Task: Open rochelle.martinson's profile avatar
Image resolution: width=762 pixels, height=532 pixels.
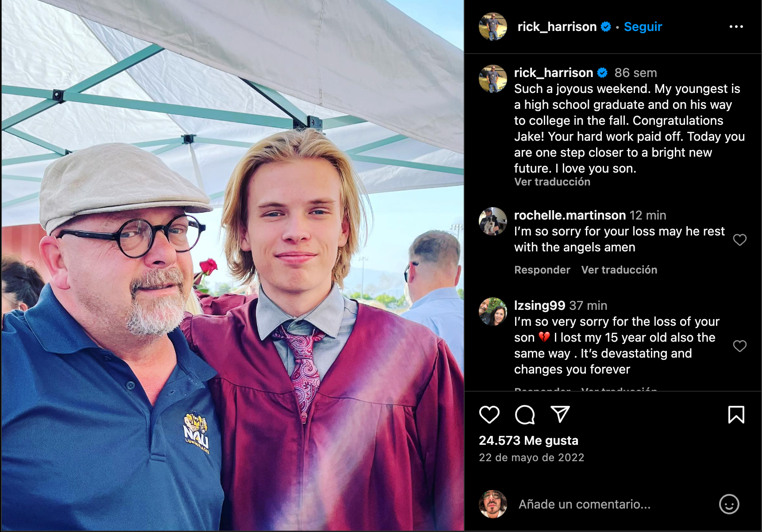Action: [493, 221]
